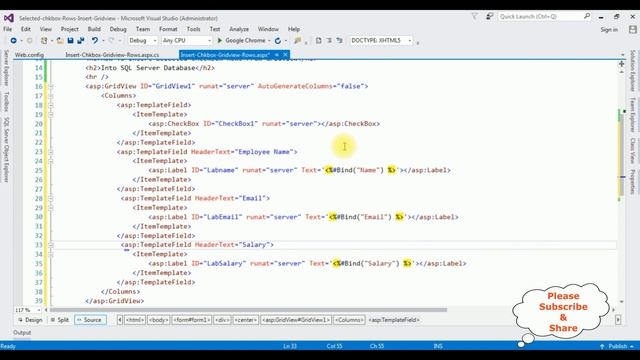Collapse the asp:GridView block at line 16
640x360 pixels.
point(51,86)
